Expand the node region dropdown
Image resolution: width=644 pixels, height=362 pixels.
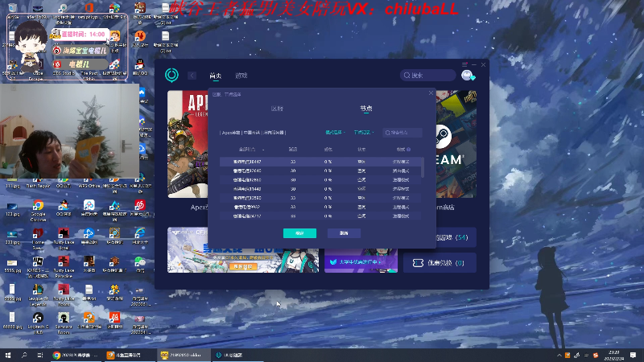pyautogui.click(x=364, y=133)
